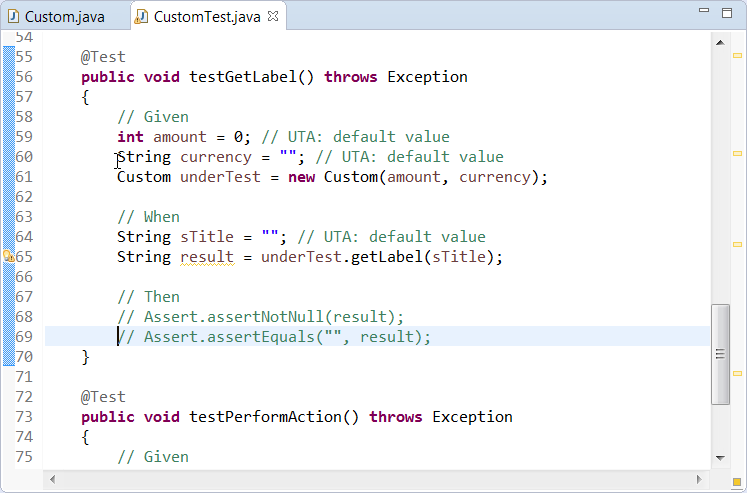
Task: Click the Custom.java file icon
Action: click(13, 17)
